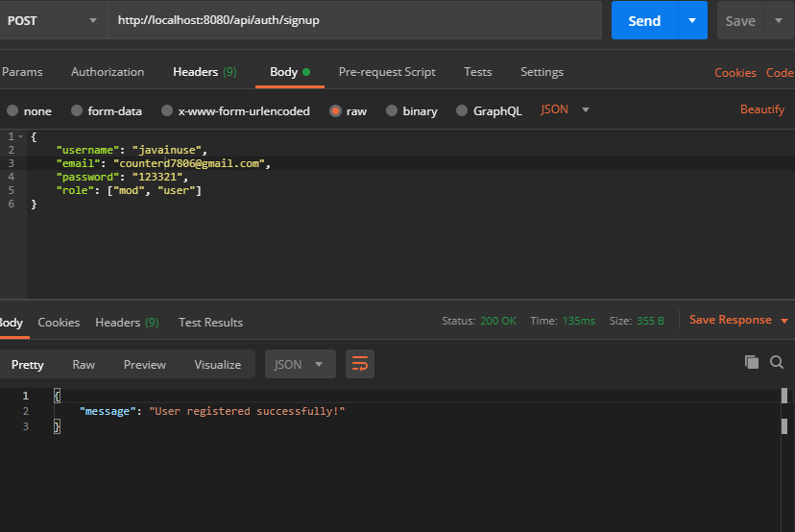
Task: Collapse the JSON fold arrow on line 1
Action: pyautogui.click(x=21, y=136)
